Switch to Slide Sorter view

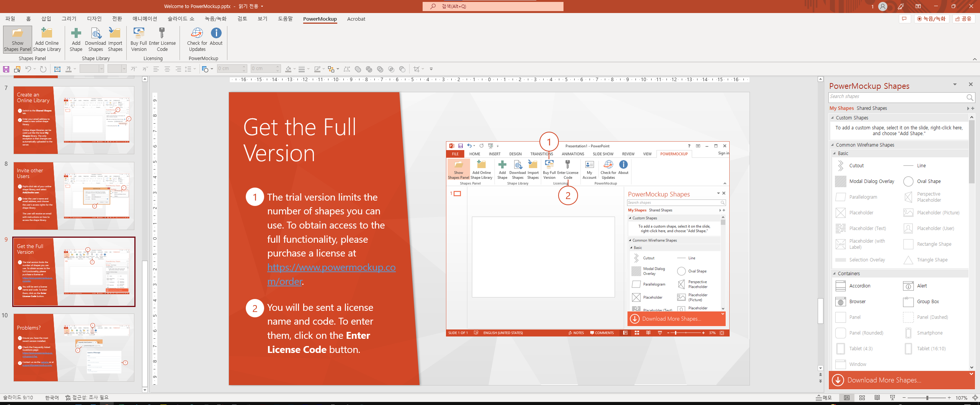coord(862,398)
